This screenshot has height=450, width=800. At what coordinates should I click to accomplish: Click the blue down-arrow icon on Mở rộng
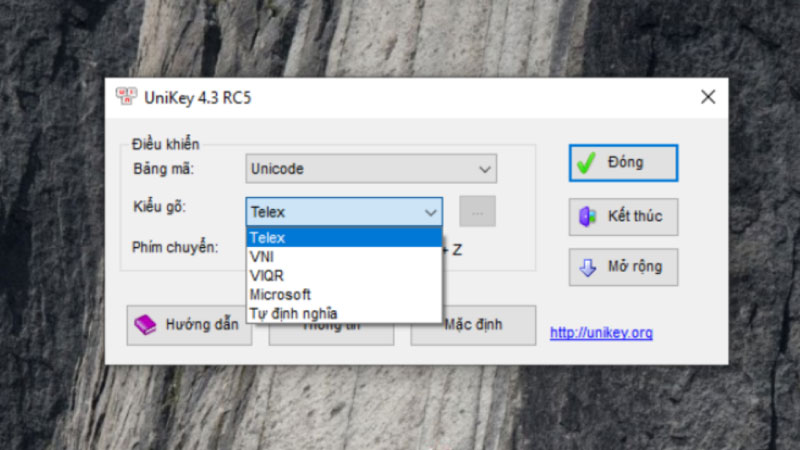[x=587, y=267]
